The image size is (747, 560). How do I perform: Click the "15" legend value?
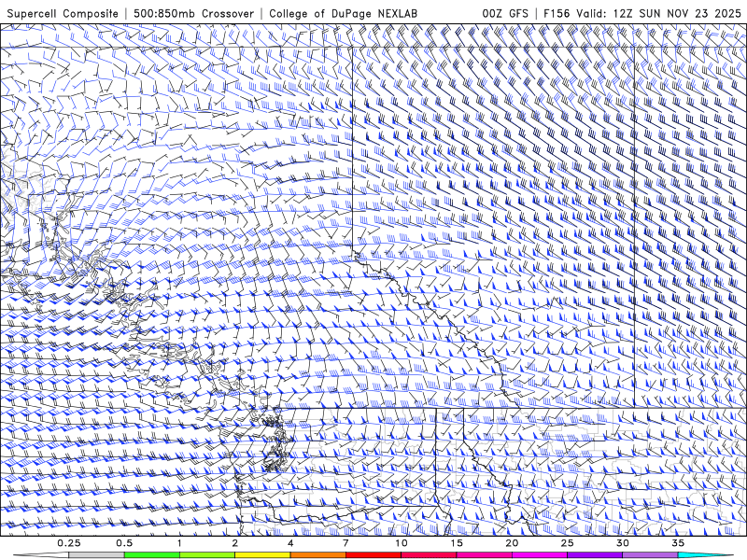[x=457, y=543]
